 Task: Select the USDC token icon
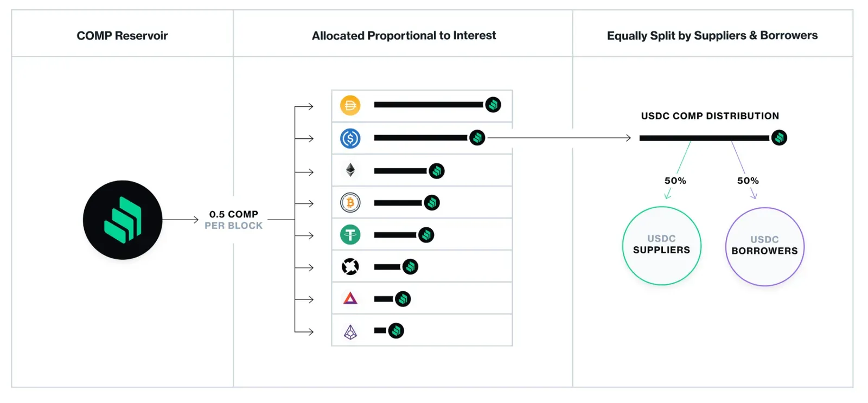coord(350,138)
